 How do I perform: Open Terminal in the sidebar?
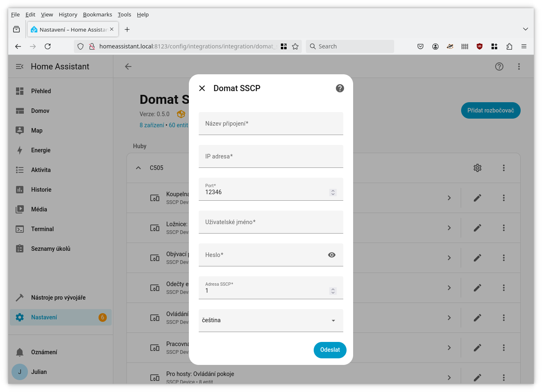tap(61, 229)
